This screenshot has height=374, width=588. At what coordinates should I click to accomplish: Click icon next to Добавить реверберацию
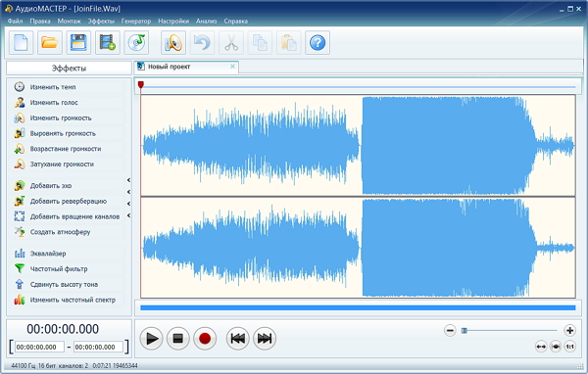pyautogui.click(x=20, y=202)
